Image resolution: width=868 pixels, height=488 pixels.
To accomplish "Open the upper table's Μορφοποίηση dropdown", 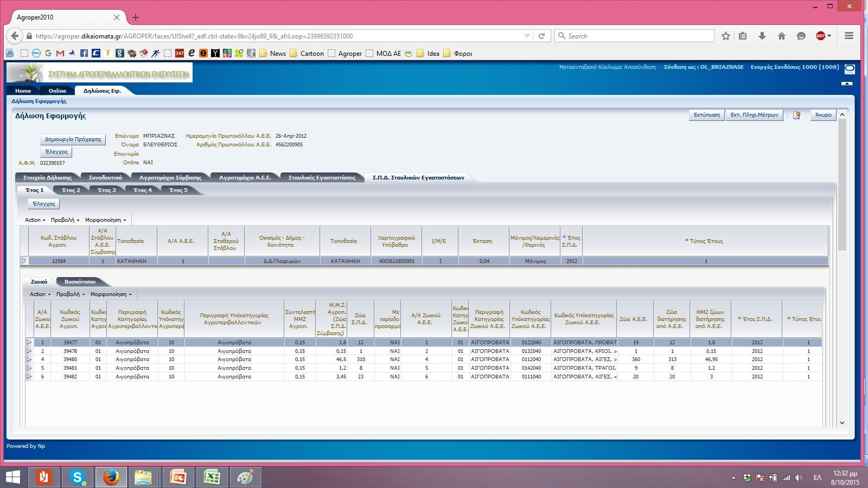I will [106, 220].
